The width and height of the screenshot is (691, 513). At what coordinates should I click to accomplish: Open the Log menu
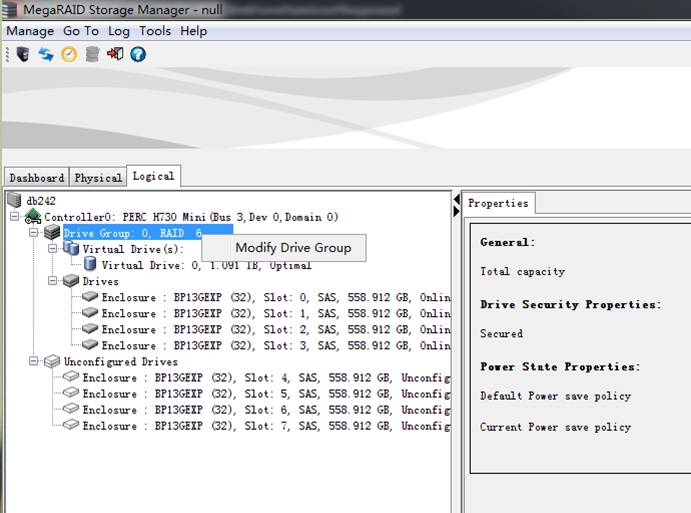coord(119,31)
